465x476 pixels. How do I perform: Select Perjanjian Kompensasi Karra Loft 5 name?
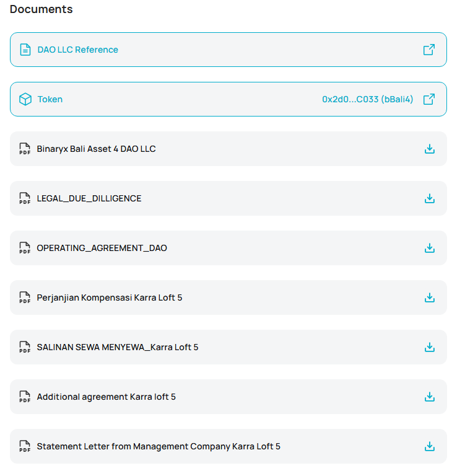[110, 297]
